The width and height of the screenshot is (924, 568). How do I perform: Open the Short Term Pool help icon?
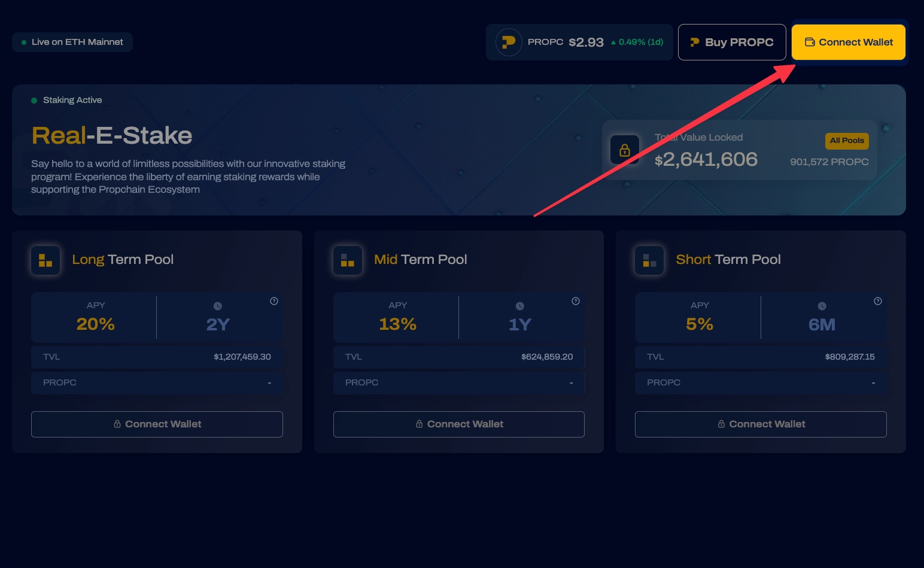pyautogui.click(x=878, y=301)
